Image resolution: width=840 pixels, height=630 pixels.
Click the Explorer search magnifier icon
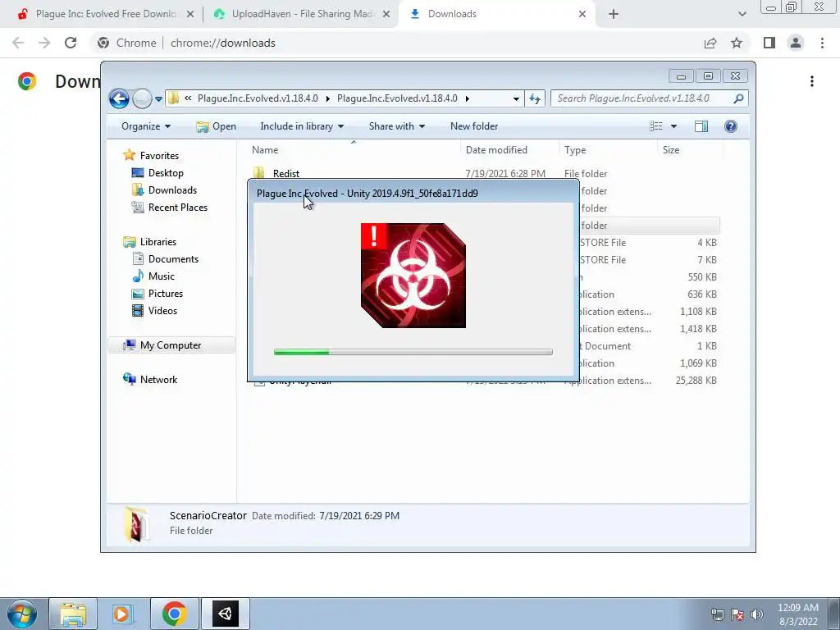(738, 98)
